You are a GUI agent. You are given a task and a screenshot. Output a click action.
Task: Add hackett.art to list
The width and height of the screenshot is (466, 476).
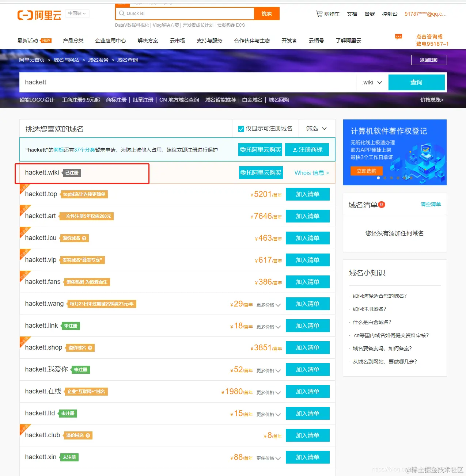[307, 216]
